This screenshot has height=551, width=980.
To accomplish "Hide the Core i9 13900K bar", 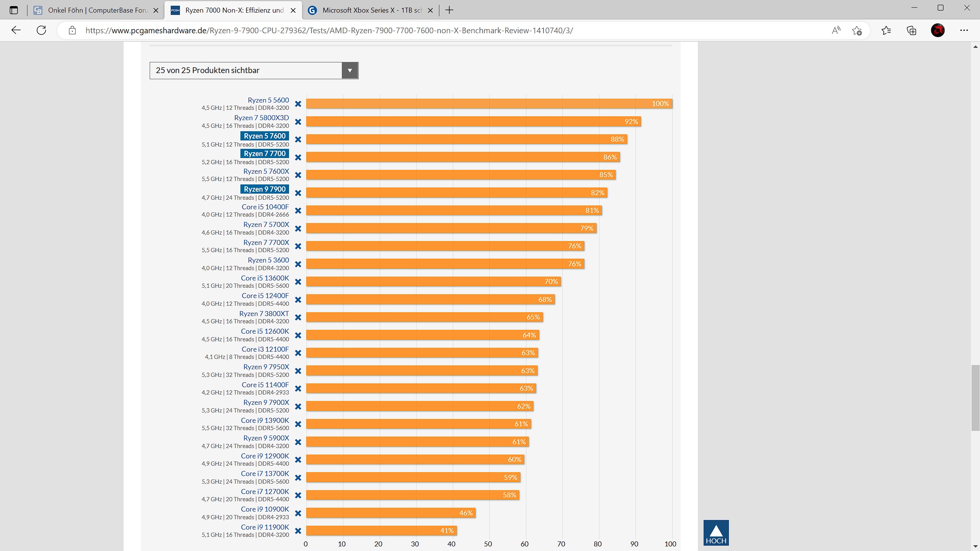I will click(x=298, y=424).
